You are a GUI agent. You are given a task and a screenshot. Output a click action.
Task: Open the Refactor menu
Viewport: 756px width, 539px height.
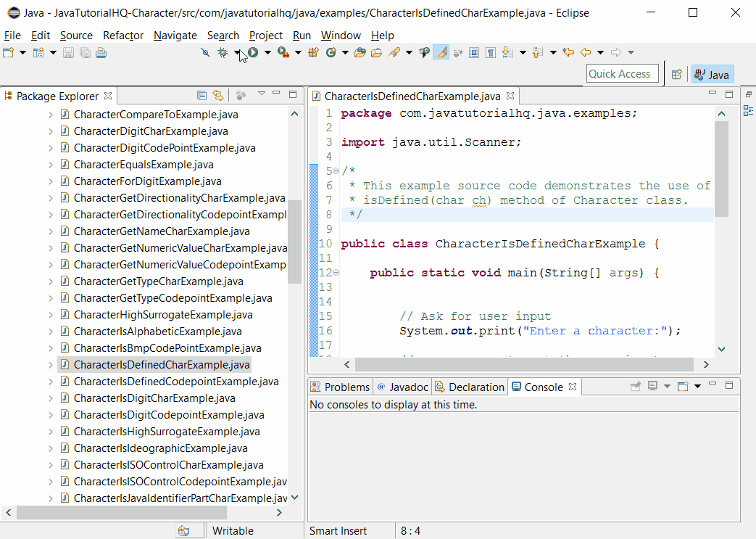point(123,35)
